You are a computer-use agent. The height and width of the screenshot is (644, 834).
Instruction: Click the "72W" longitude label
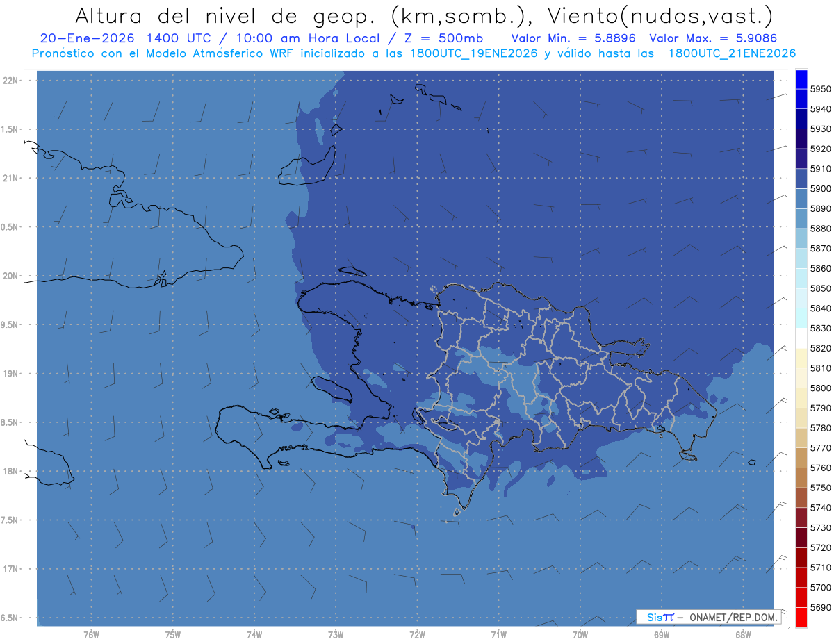pos(417,635)
